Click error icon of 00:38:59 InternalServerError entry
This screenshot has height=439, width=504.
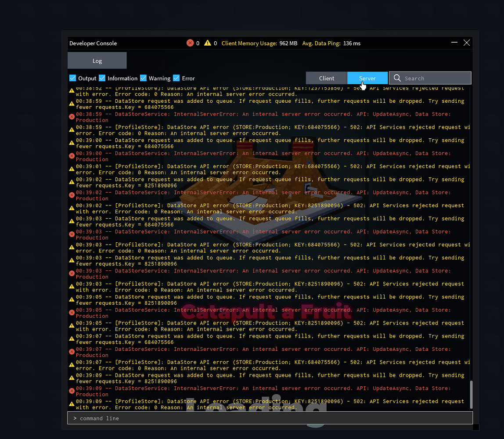(72, 117)
